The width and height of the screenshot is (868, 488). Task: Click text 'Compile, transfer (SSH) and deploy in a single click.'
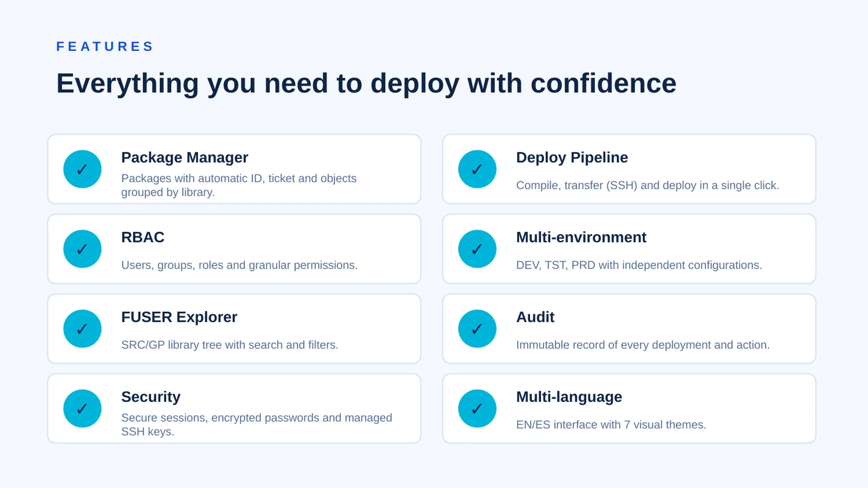tap(648, 186)
